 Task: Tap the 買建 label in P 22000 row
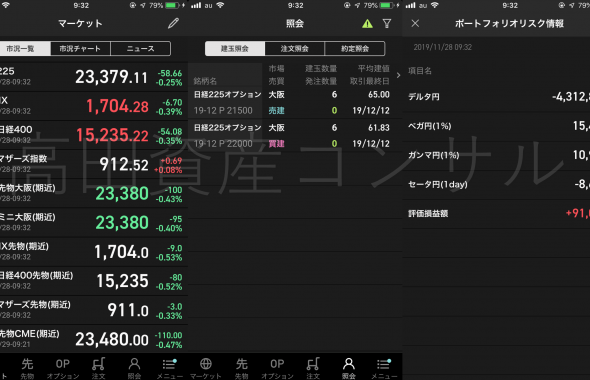click(276, 144)
